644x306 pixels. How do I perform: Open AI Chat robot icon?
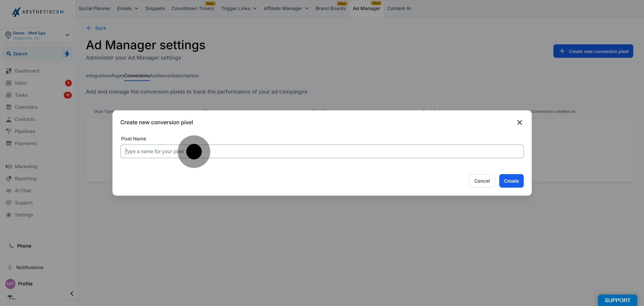[x=9, y=191]
